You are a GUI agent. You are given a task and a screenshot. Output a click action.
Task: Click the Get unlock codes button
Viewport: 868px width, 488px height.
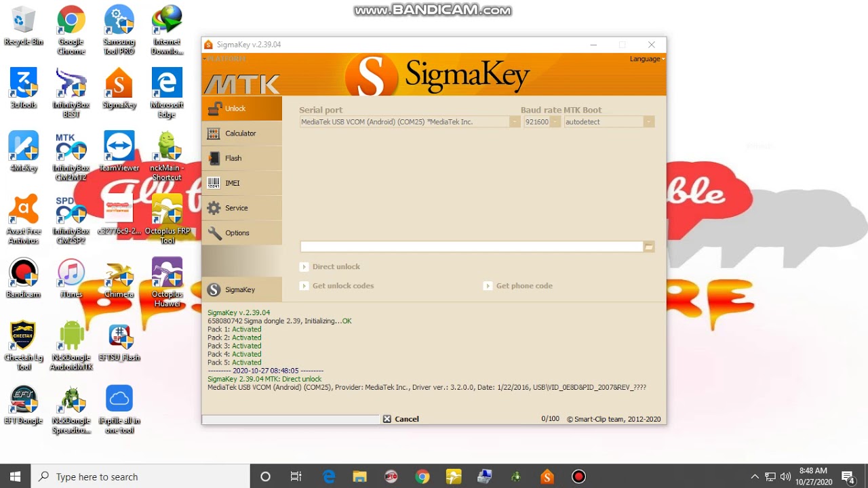[336, 286]
